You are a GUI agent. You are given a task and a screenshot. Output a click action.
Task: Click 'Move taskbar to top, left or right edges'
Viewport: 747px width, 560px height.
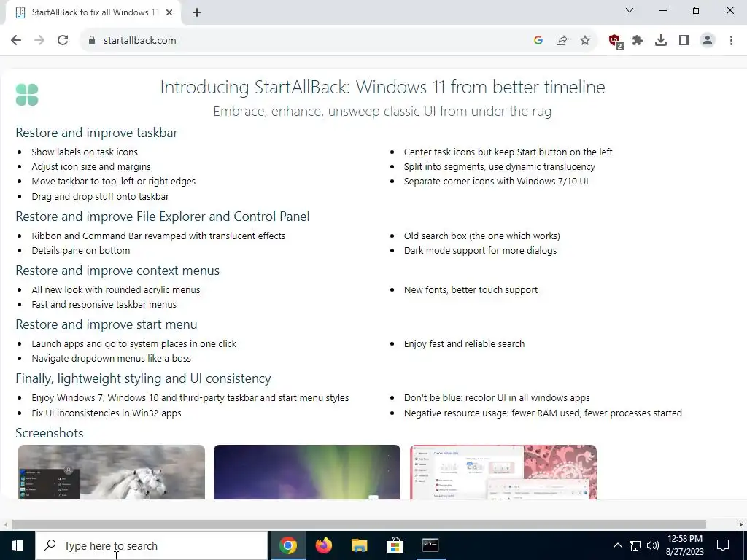pos(113,182)
